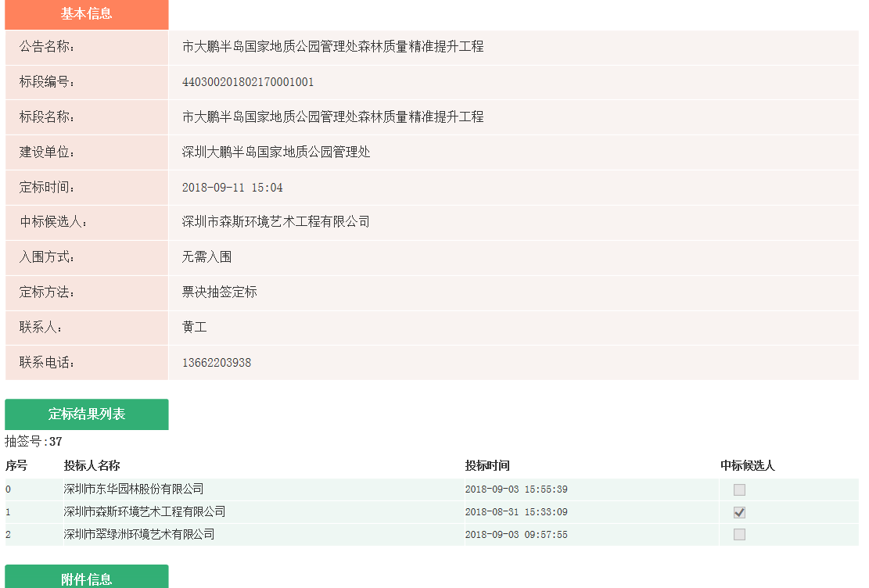Click the 附件信息 section header
The height and width of the screenshot is (588, 869).
[87, 578]
